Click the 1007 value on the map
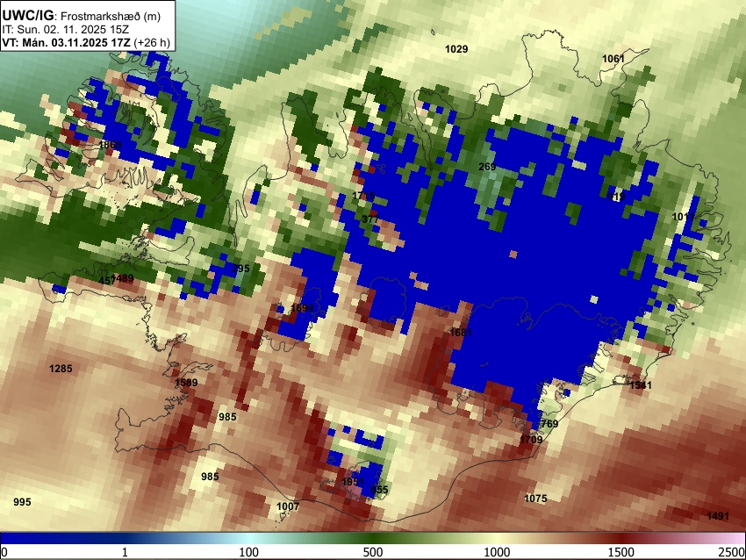The width and height of the screenshot is (746, 560). 288,506
